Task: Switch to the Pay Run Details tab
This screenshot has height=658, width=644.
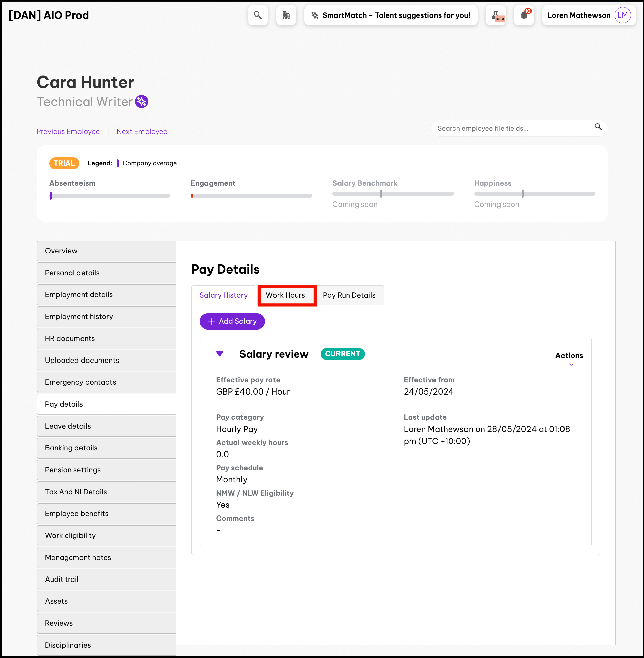Action: [x=349, y=295]
